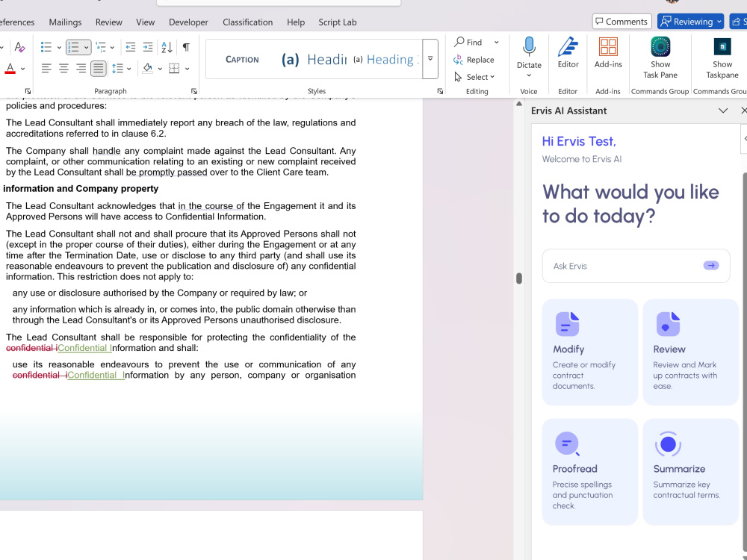Open Line Spacing dropdown arrow

click(x=128, y=69)
